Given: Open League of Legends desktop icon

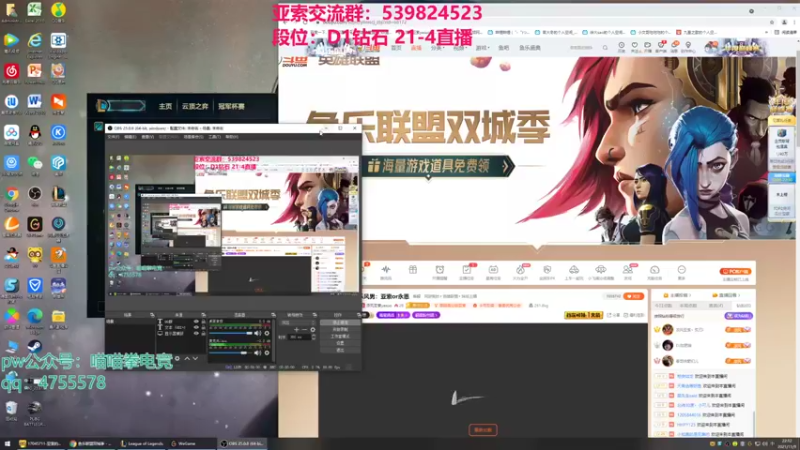Looking at the screenshot, I should coord(58,194).
